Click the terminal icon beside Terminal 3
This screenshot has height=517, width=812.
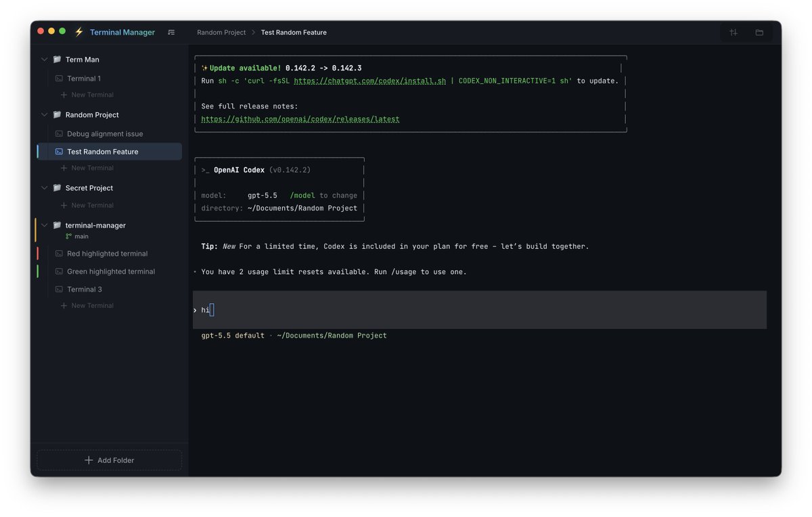pos(59,290)
